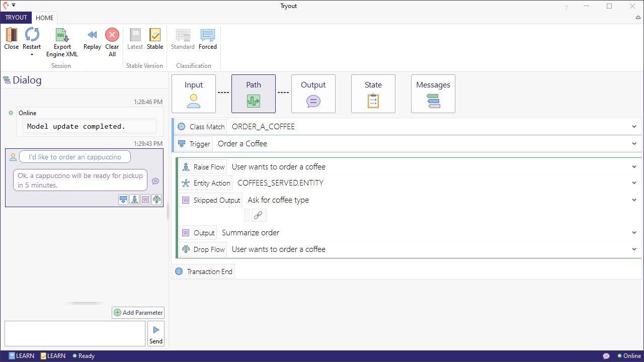Click the Replay icon
This screenshot has width=644, height=362.
click(x=92, y=36)
